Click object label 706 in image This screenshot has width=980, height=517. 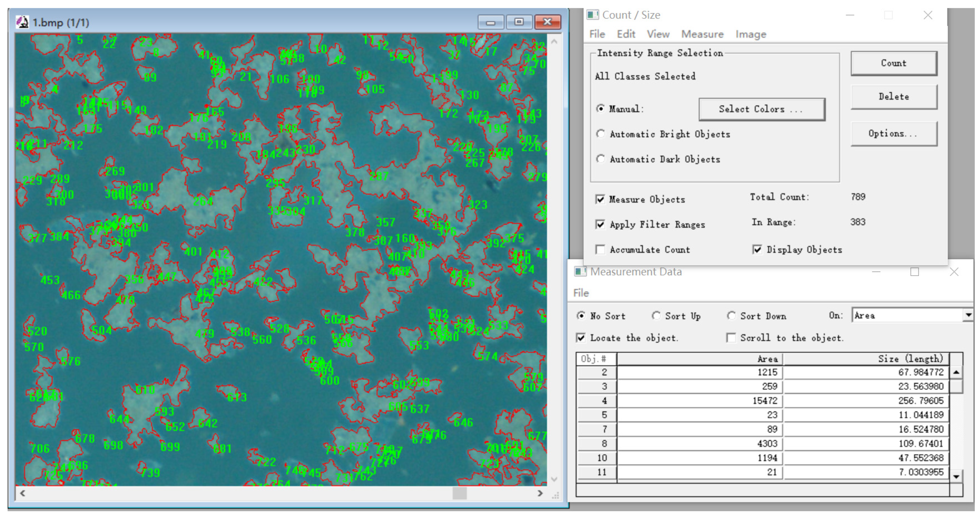tap(40, 449)
